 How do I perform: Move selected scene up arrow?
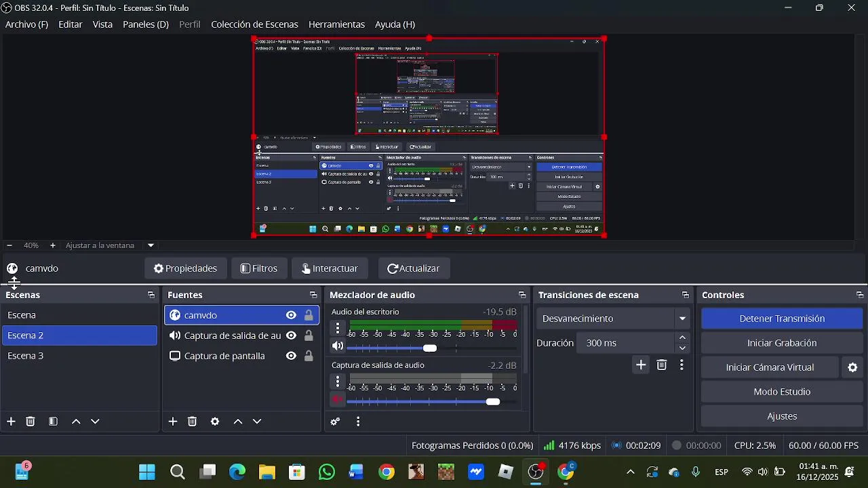point(76,422)
